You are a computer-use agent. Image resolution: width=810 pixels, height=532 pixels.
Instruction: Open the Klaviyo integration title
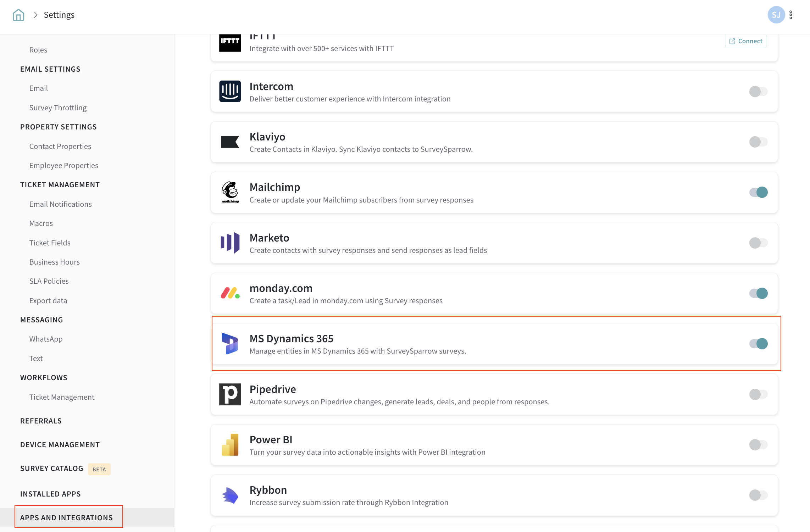pyautogui.click(x=267, y=137)
